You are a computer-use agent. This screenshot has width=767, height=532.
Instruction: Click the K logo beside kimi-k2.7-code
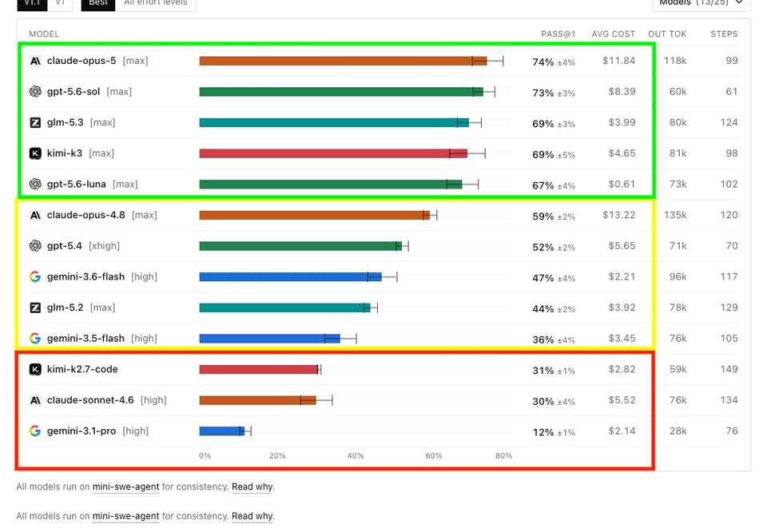[x=35, y=369]
